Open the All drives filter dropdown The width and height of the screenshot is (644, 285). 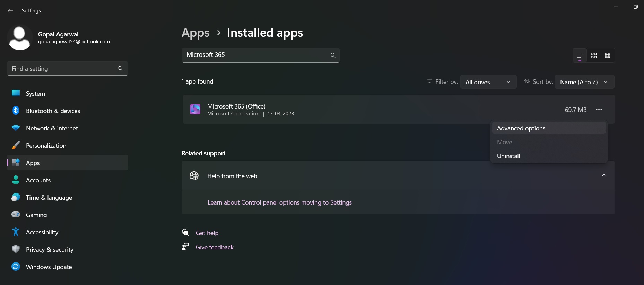(488, 82)
